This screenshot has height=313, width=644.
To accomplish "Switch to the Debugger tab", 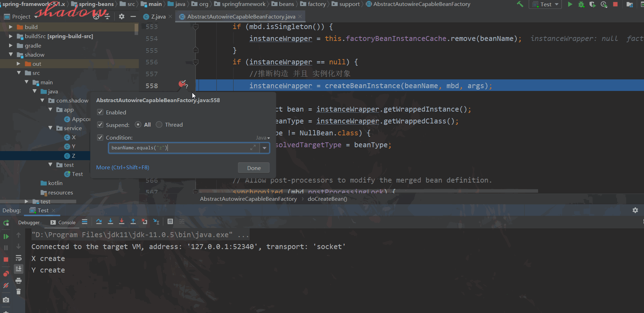I will (29, 222).
